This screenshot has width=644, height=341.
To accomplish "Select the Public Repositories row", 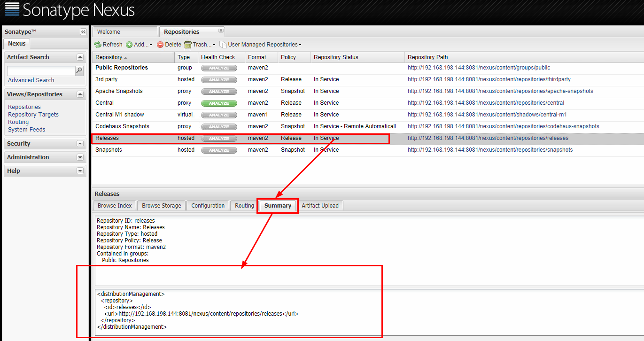I will (x=368, y=68).
